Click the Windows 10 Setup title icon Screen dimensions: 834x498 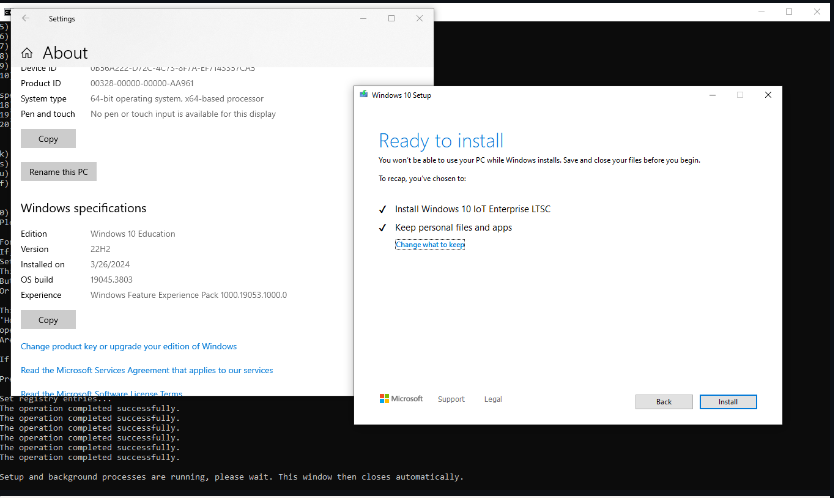coord(364,95)
